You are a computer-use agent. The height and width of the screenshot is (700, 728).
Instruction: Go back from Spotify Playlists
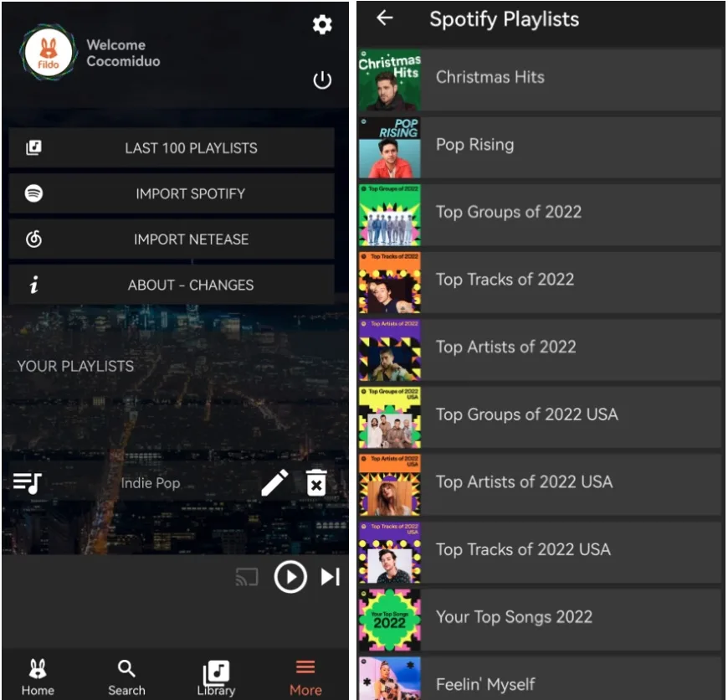point(384,18)
